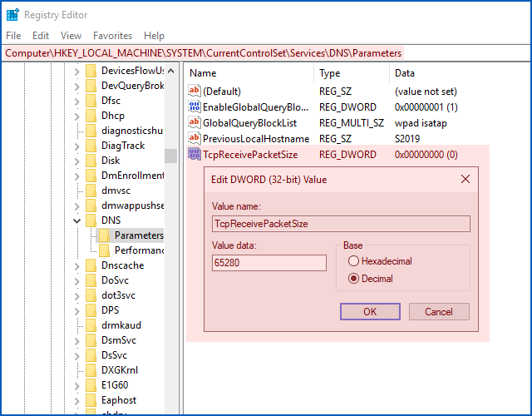Viewport: 532px width, 416px height.
Task: Click the 'S2019' data cell
Action: 407,139
